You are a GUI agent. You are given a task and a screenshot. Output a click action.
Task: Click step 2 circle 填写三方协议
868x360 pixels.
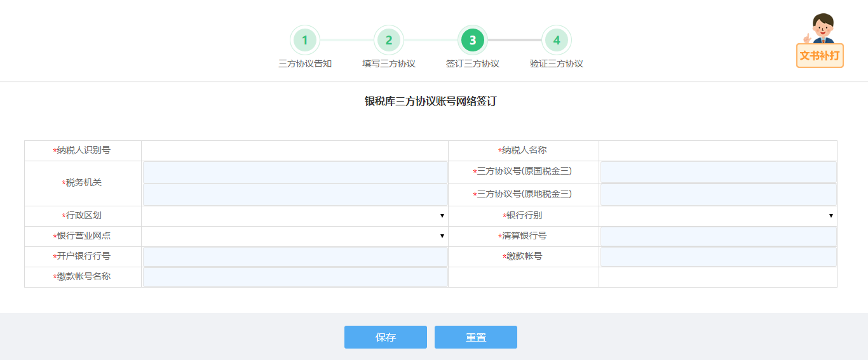[x=388, y=41]
